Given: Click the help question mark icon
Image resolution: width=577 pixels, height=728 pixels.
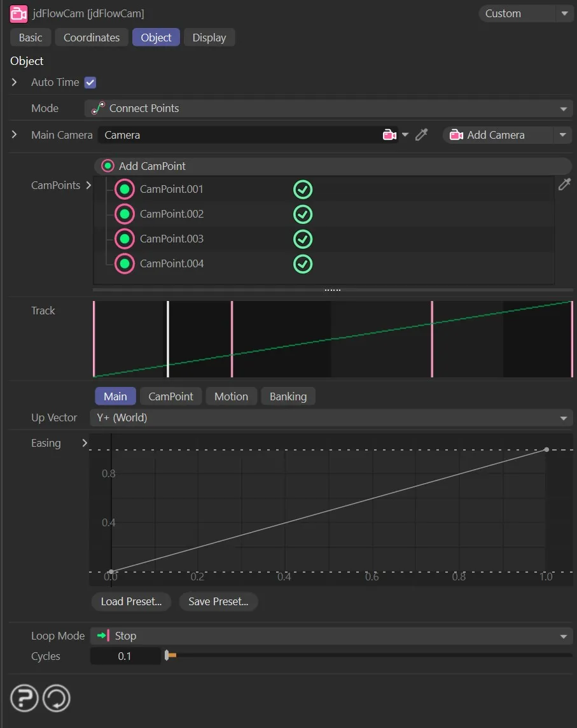Looking at the screenshot, I should [24, 699].
